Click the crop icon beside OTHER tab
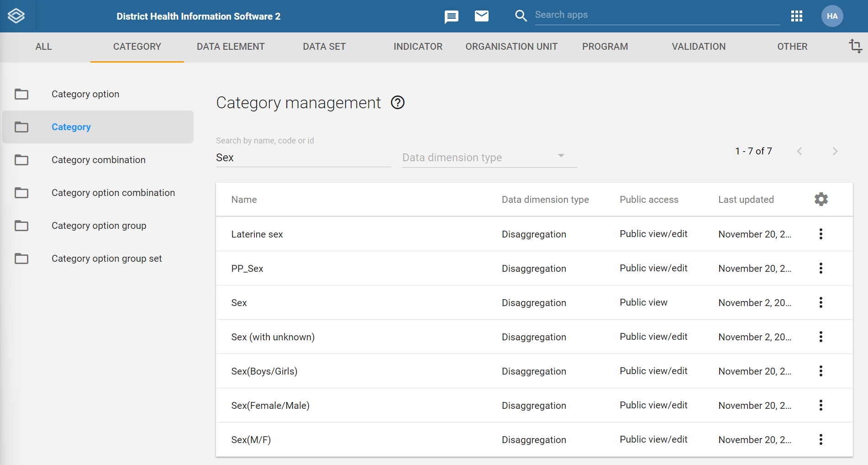 click(855, 46)
